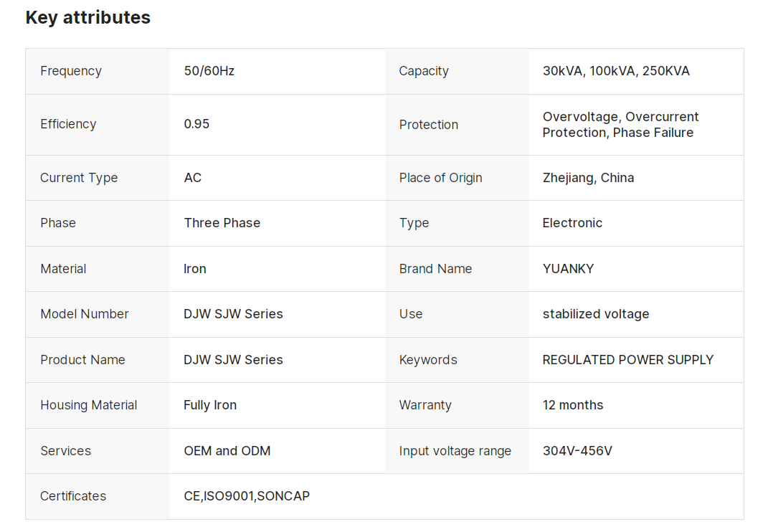Select the 304V-456V input voltage range
This screenshot has width=768, height=532.
point(577,451)
